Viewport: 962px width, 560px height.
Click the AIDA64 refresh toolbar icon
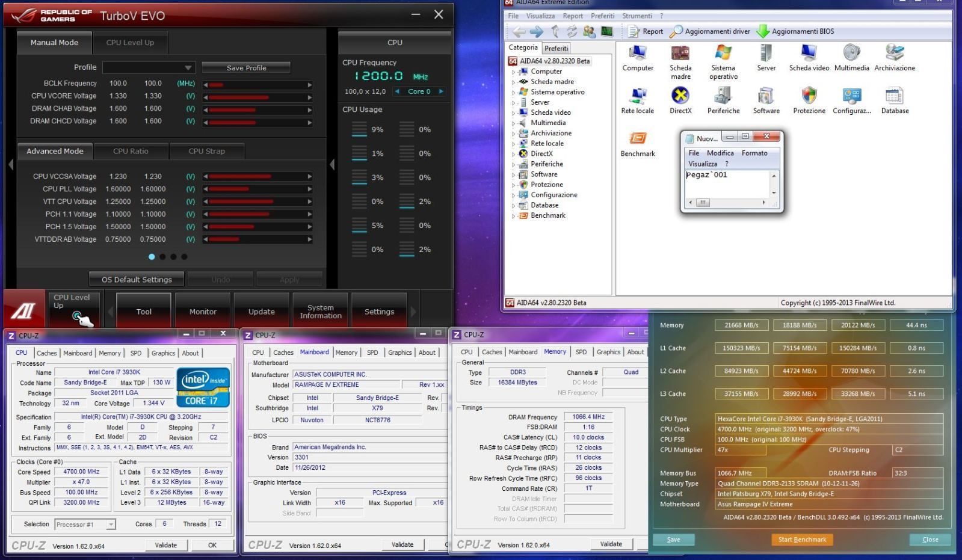pyautogui.click(x=572, y=32)
